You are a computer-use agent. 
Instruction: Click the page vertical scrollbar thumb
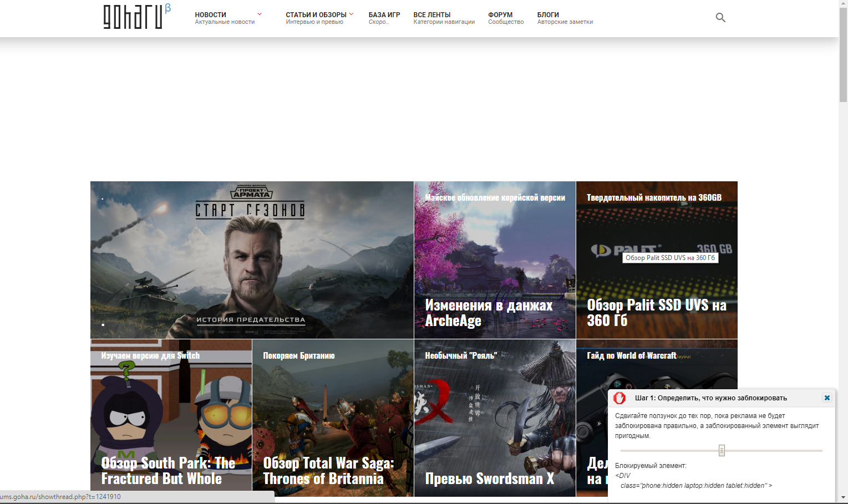coord(843,55)
